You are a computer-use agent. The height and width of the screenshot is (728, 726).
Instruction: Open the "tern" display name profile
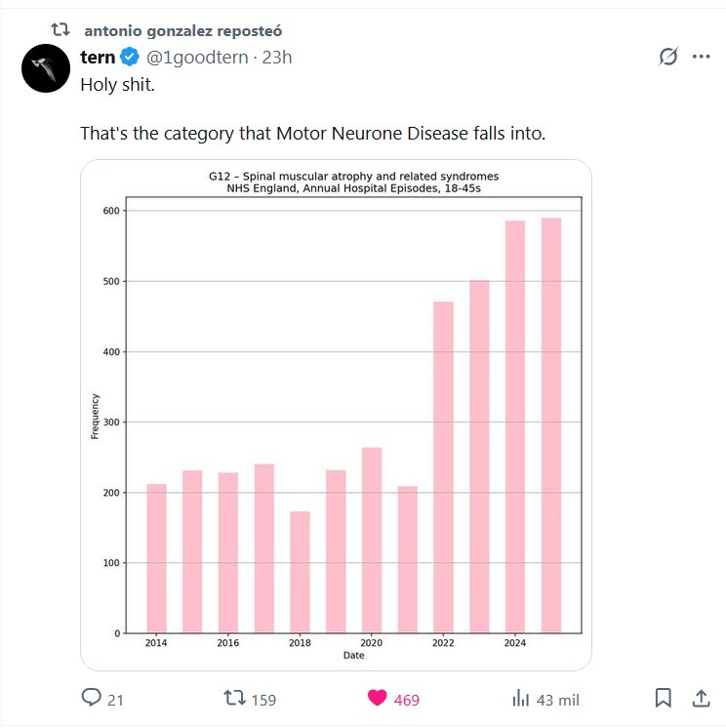(98, 57)
